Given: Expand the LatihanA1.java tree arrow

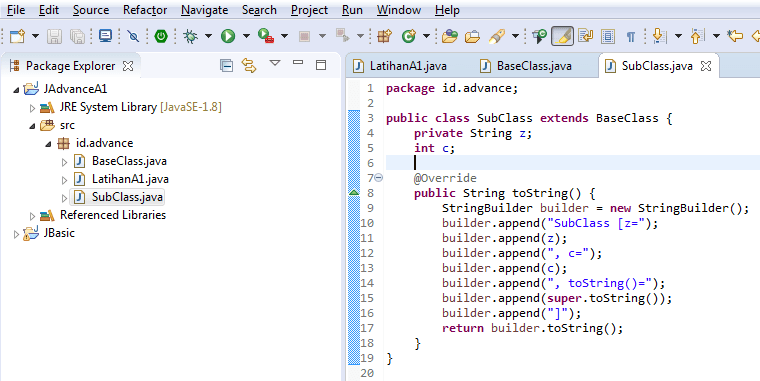Looking at the screenshot, I should pos(64,179).
